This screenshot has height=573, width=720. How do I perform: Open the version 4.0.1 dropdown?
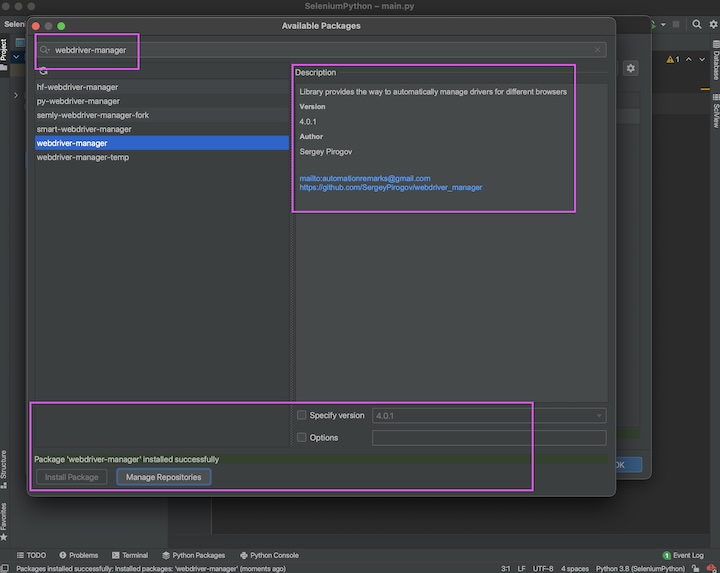(488, 415)
